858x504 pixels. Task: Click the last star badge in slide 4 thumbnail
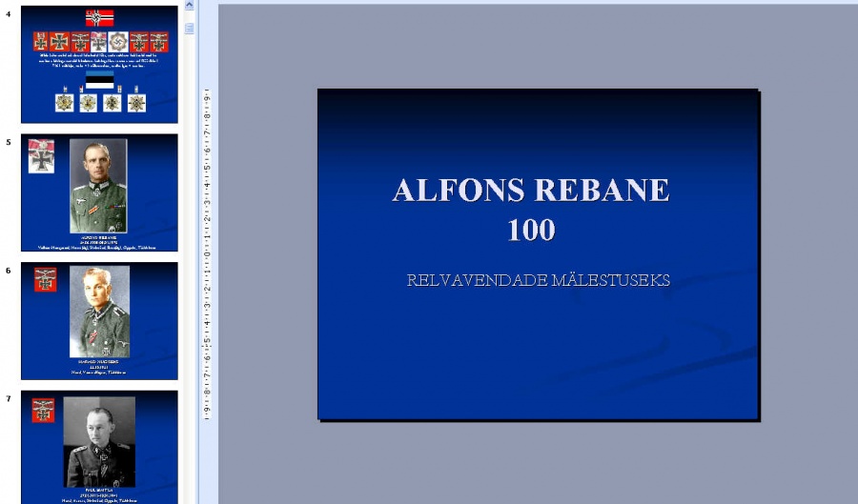coord(136,103)
